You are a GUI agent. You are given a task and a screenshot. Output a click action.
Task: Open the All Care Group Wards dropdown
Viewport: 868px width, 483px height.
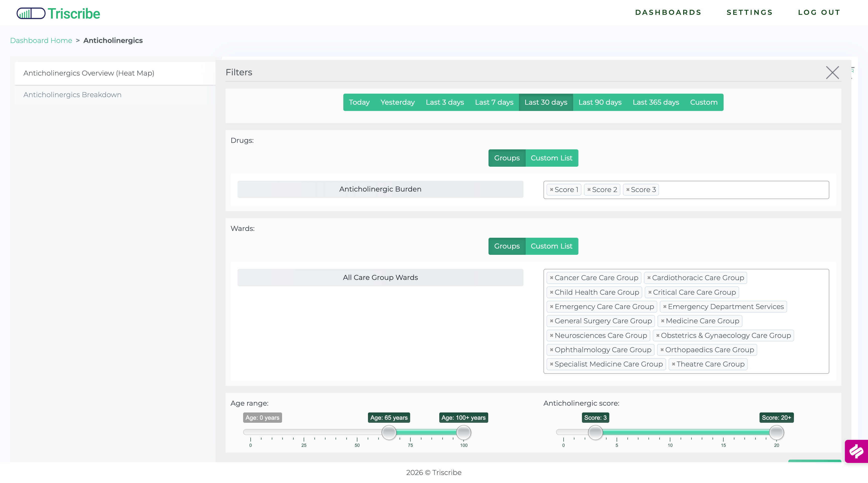380,277
